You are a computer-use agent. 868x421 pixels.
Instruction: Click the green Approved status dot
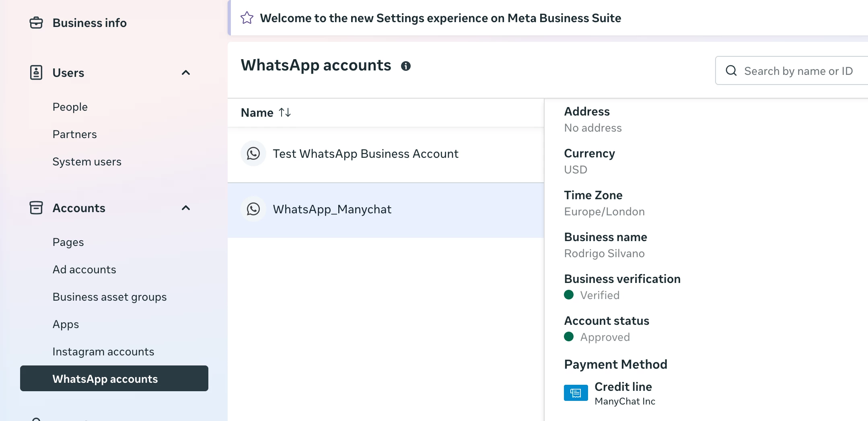pos(569,336)
